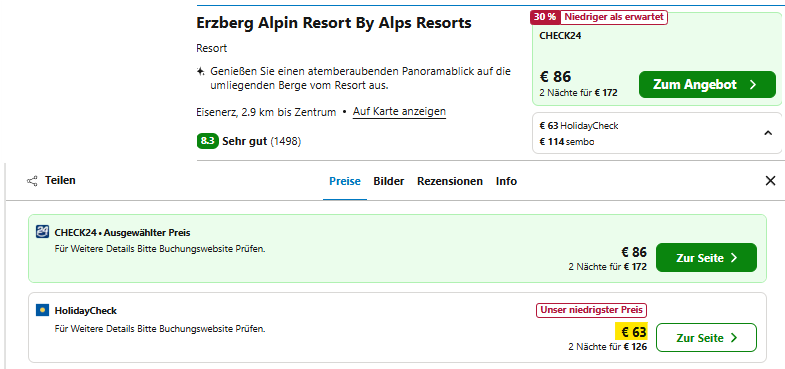785x369 pixels.
Task: Click the share icon next to Teilen
Action: click(32, 181)
